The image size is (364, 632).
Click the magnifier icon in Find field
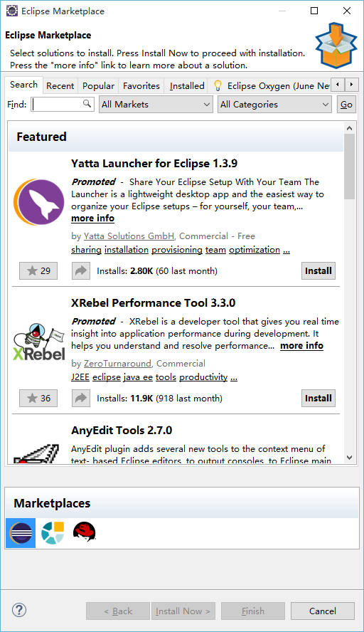pos(87,104)
